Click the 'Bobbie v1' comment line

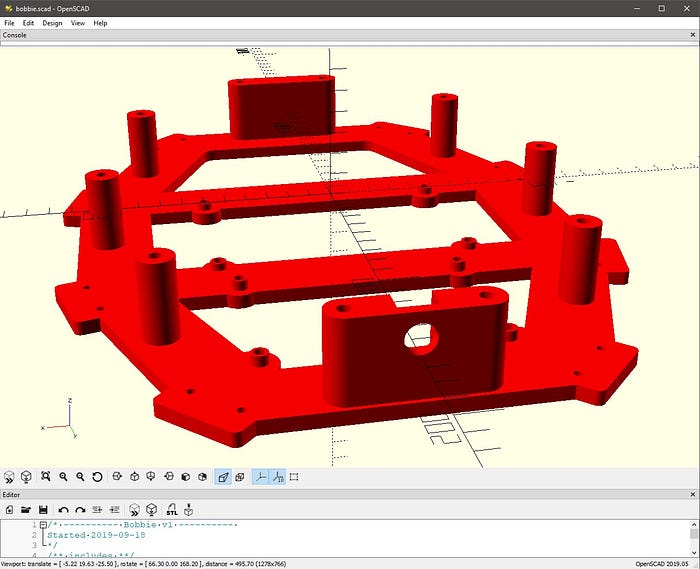(143, 525)
